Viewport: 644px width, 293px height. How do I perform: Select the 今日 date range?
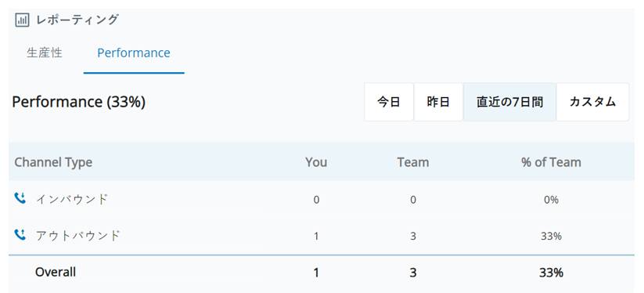coord(389,102)
